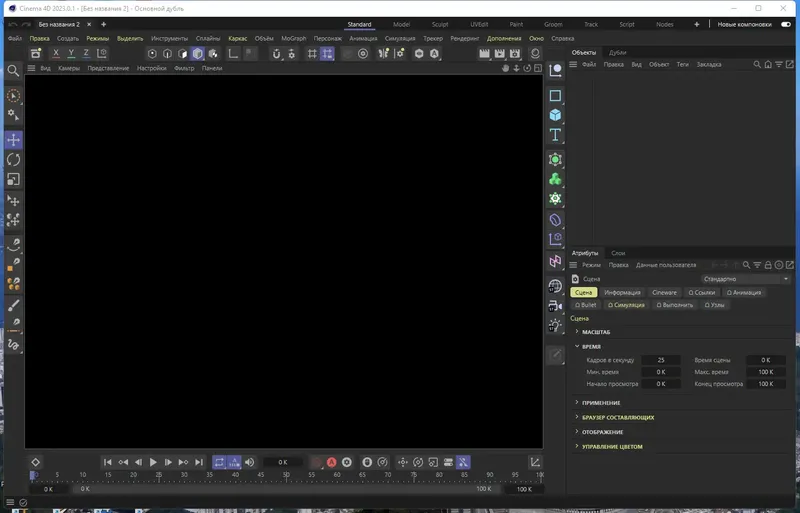Select the Scale tool
Image resolution: width=800 pixels, height=513 pixels.
[x=13, y=180]
